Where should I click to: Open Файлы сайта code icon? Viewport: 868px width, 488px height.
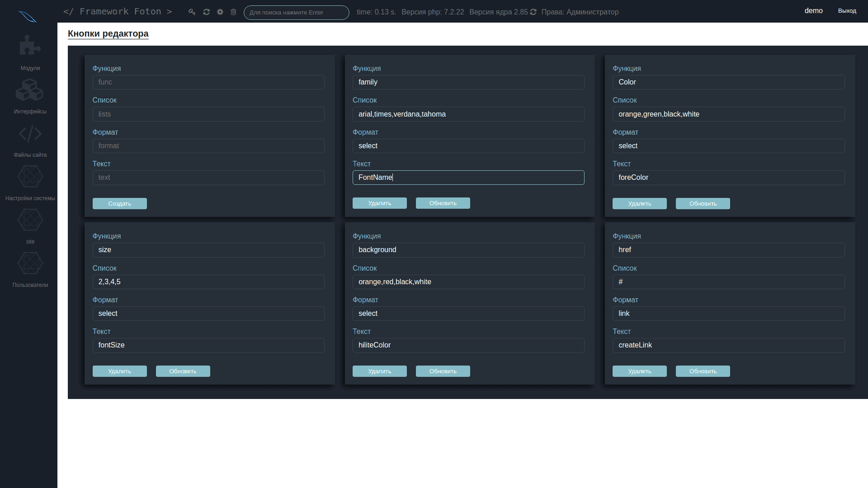tap(30, 134)
